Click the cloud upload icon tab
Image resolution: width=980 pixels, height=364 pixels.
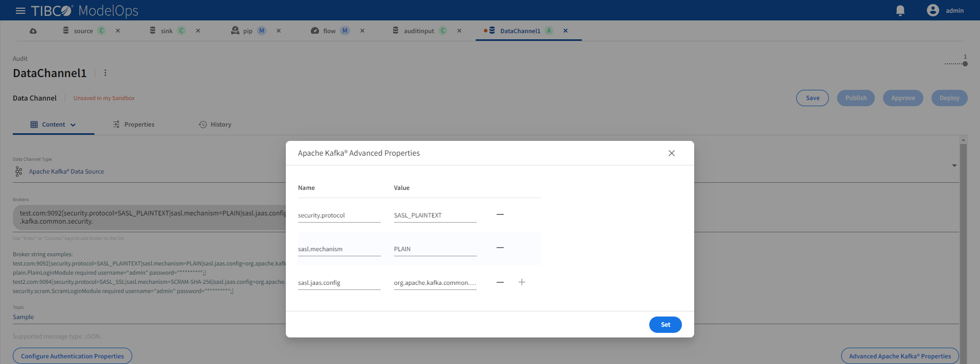pyautogui.click(x=33, y=31)
